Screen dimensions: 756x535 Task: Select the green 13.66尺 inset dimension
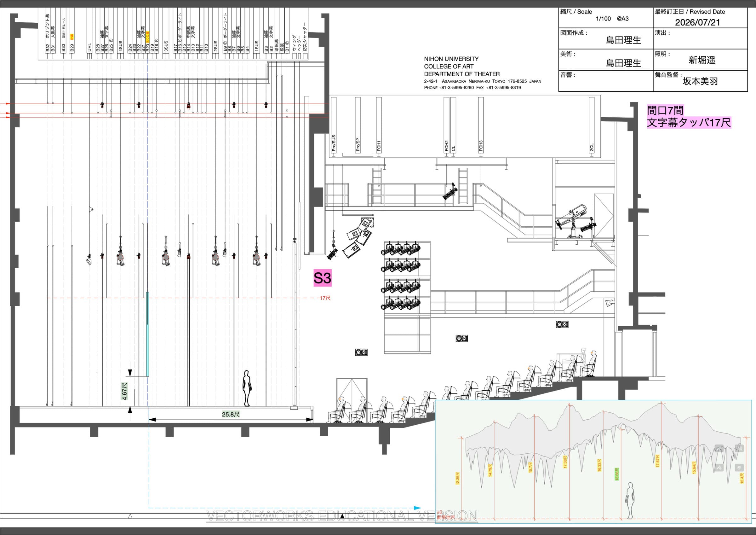(x=617, y=474)
